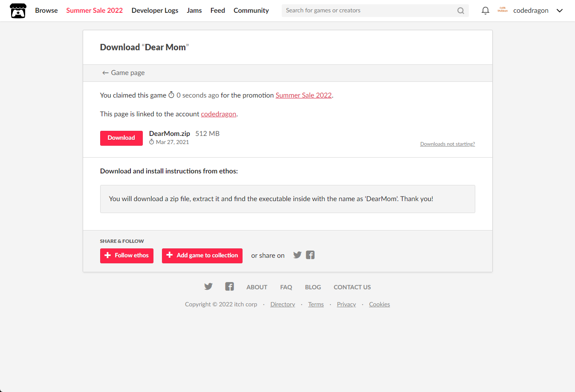This screenshot has height=392, width=575.
Task: Click the codedragon avatar image
Action: tap(503, 10)
